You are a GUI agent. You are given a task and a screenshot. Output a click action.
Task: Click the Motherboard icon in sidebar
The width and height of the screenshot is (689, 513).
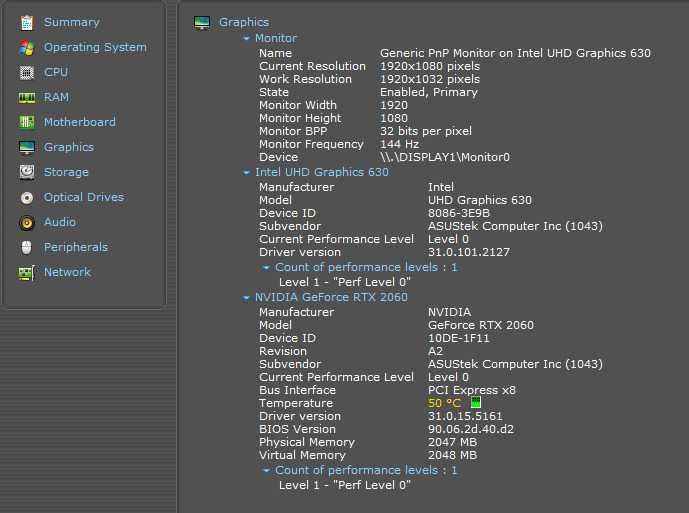pyautogui.click(x=27, y=122)
